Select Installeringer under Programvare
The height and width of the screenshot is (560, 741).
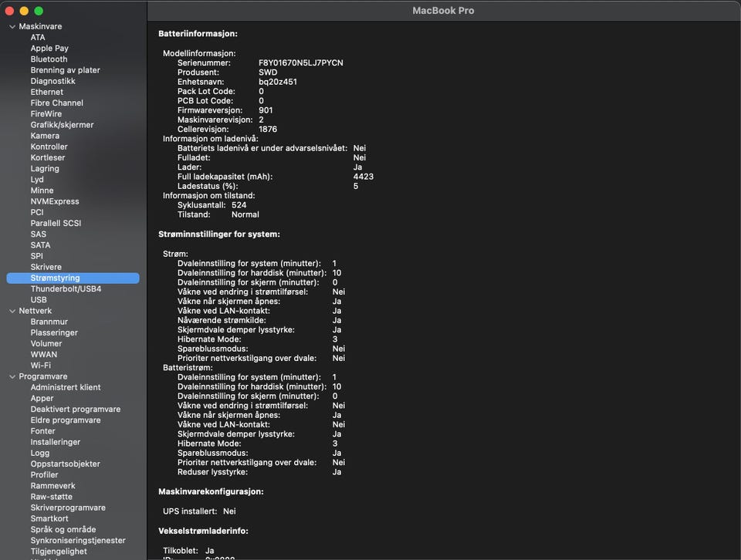(x=56, y=443)
